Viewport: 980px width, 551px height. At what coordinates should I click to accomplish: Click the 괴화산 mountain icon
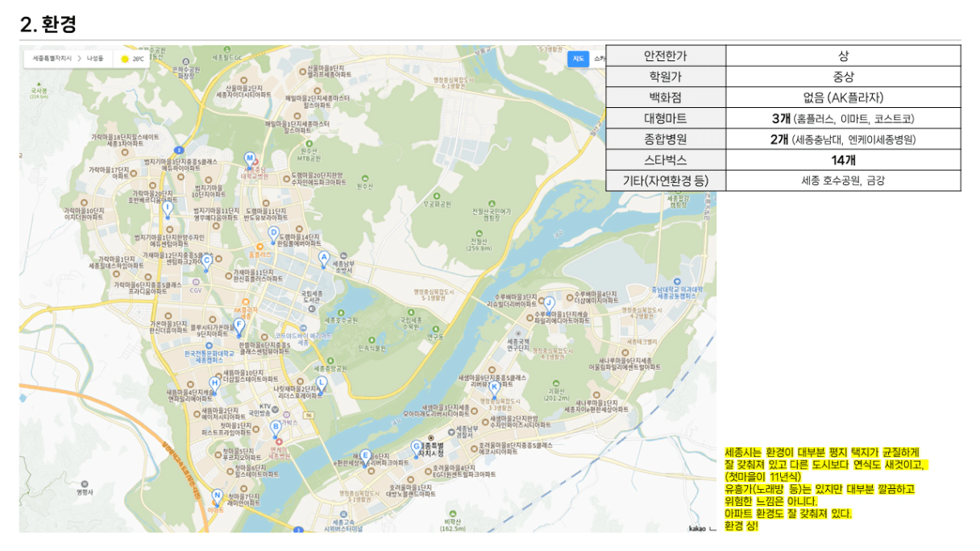pyautogui.click(x=556, y=383)
